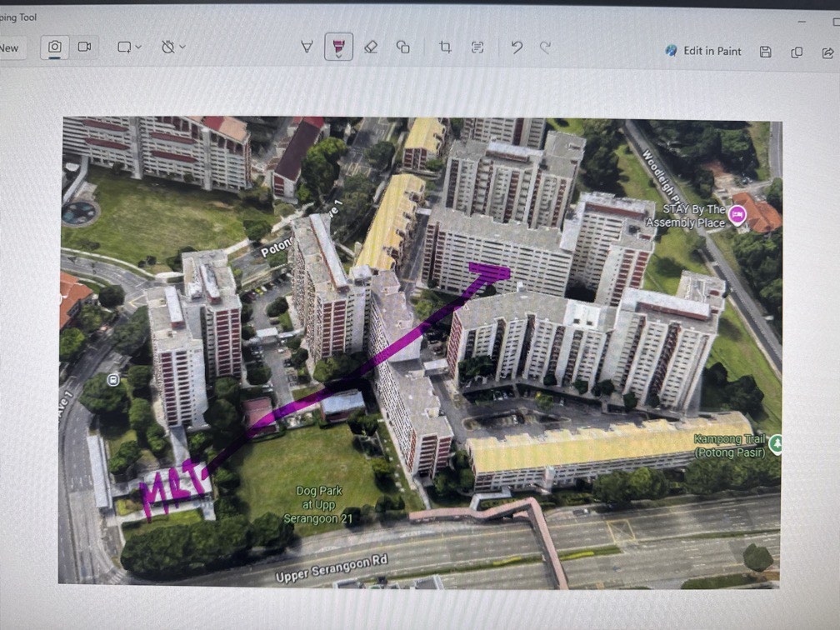Image resolution: width=840 pixels, height=630 pixels.
Task: Select the Ballpoint pen tool
Action: (307, 47)
